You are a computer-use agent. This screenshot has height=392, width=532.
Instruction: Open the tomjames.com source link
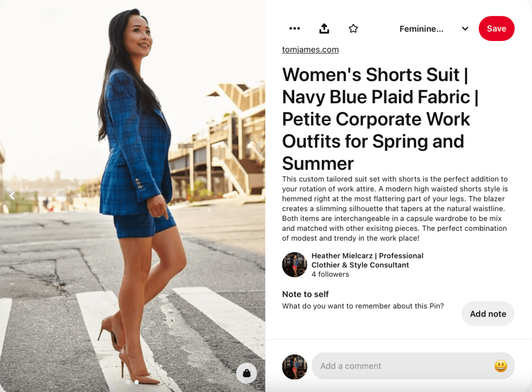[310, 50]
